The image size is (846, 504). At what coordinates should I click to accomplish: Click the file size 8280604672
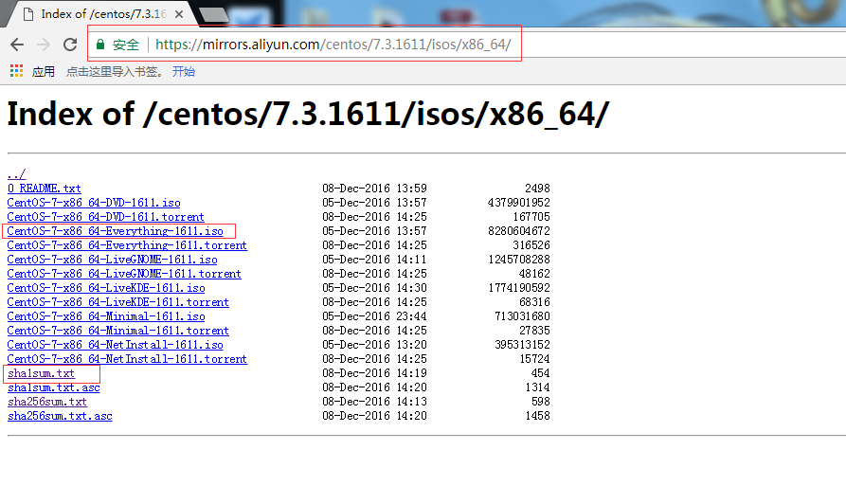coord(519,231)
